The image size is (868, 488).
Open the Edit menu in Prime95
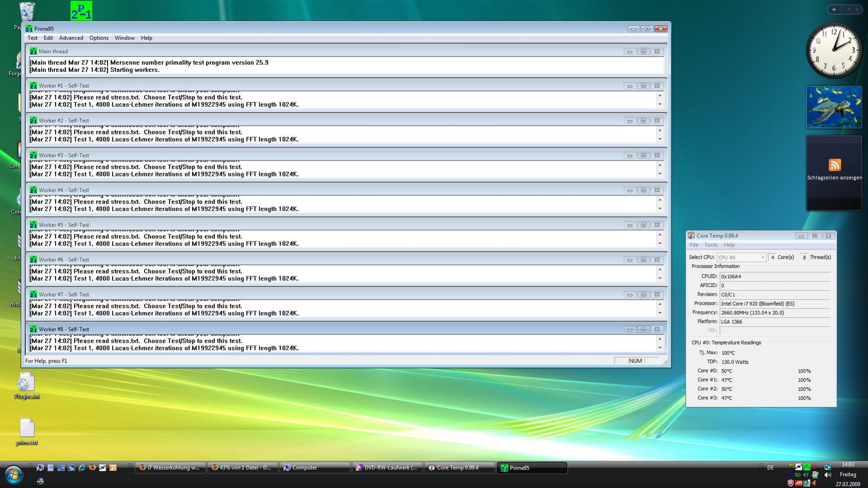48,38
